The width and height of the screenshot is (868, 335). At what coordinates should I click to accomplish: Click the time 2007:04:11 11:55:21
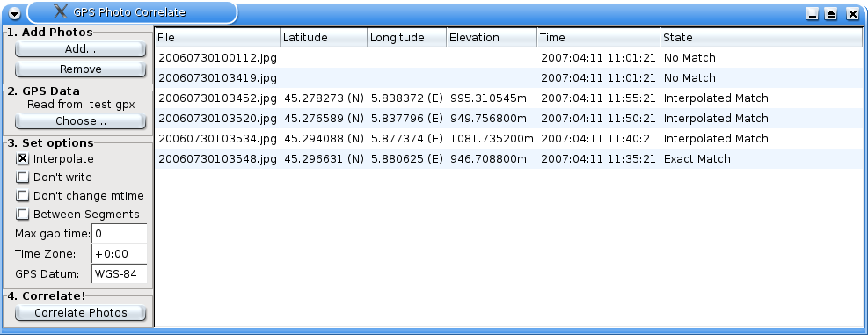598,98
